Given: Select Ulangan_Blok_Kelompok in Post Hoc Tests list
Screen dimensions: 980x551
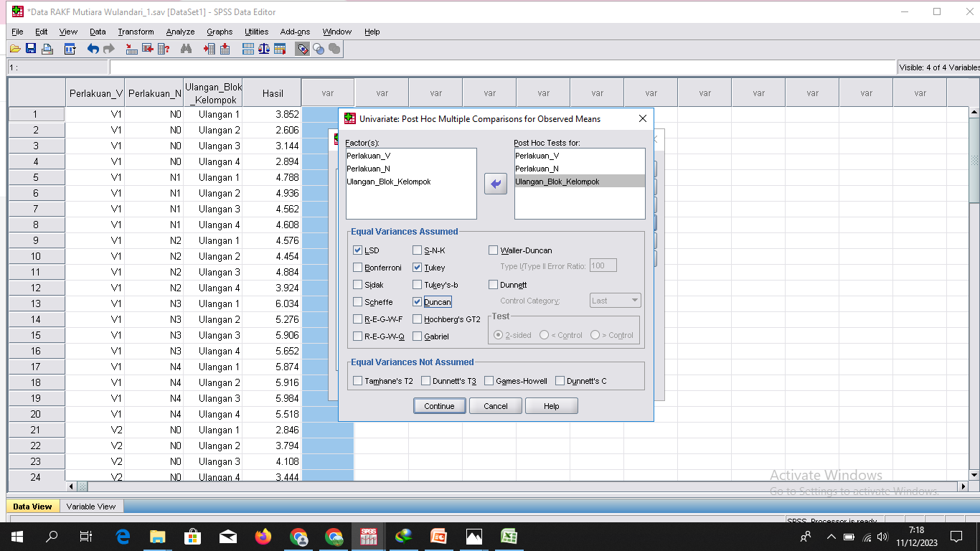Looking at the screenshot, I should click(x=580, y=182).
